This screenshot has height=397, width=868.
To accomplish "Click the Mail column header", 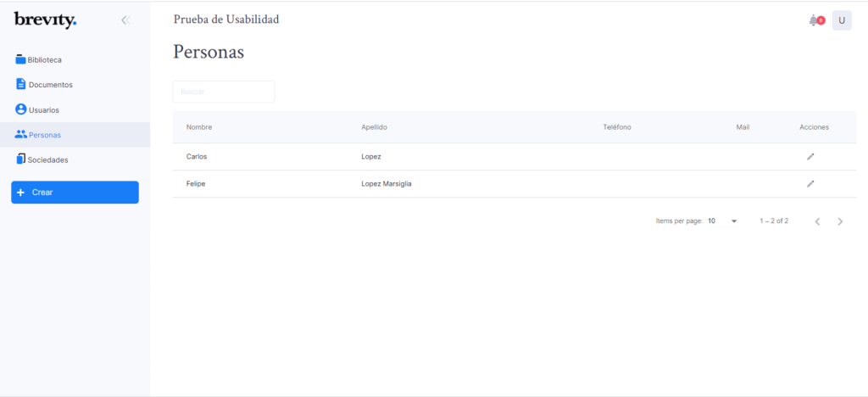I will click(x=743, y=127).
